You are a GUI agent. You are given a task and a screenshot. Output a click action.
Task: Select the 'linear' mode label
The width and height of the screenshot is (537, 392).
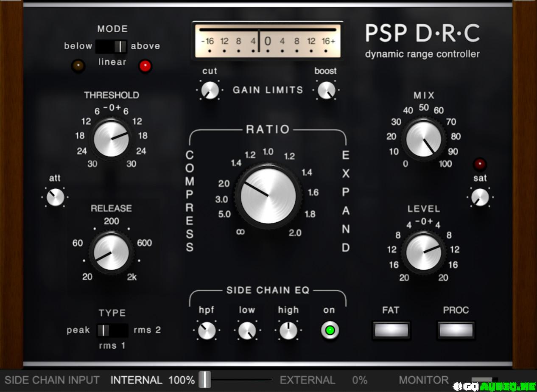click(x=112, y=62)
